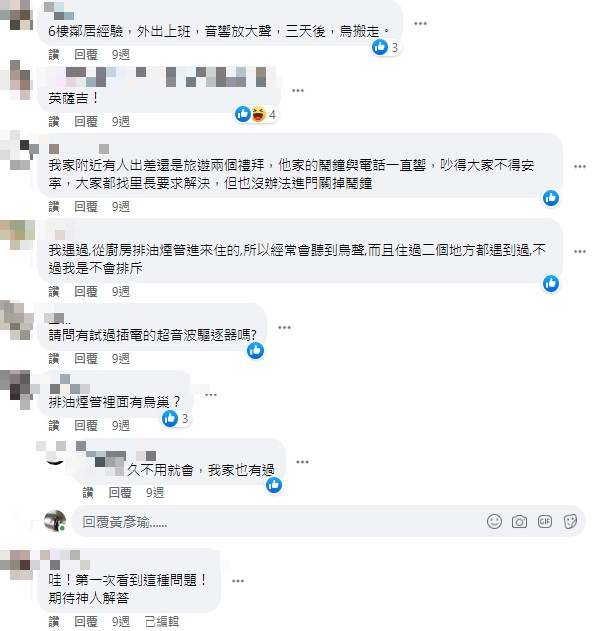594x631 pixels.
Task: Attach a photo using camera icon
Action: pos(519,522)
